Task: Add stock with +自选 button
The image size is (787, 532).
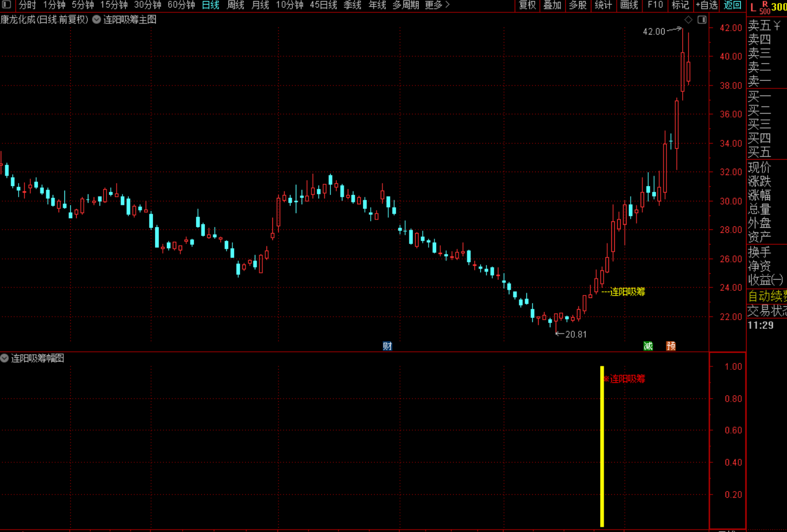Action: point(706,5)
